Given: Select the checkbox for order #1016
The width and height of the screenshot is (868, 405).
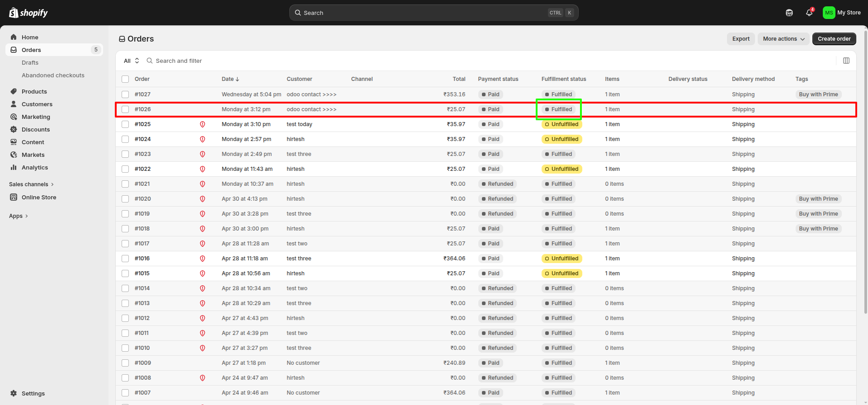Looking at the screenshot, I should (x=125, y=259).
